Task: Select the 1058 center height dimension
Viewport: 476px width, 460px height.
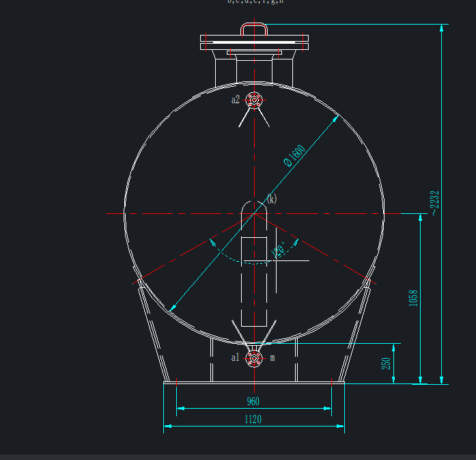Action: pos(413,298)
